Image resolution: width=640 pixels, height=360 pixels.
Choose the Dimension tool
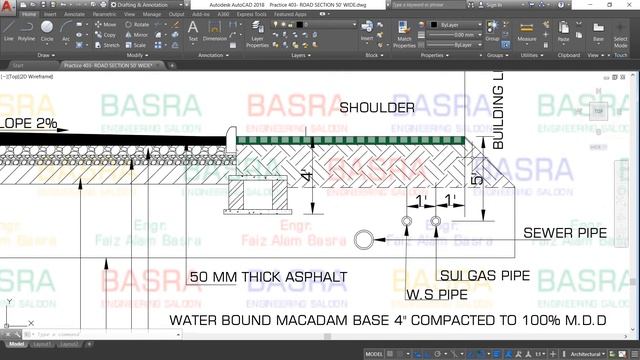pyautogui.click(x=215, y=31)
